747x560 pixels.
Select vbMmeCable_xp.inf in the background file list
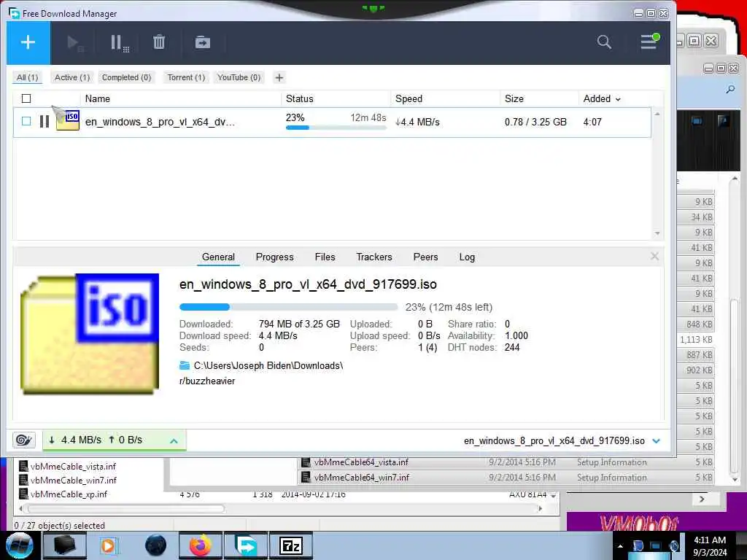pos(69,494)
